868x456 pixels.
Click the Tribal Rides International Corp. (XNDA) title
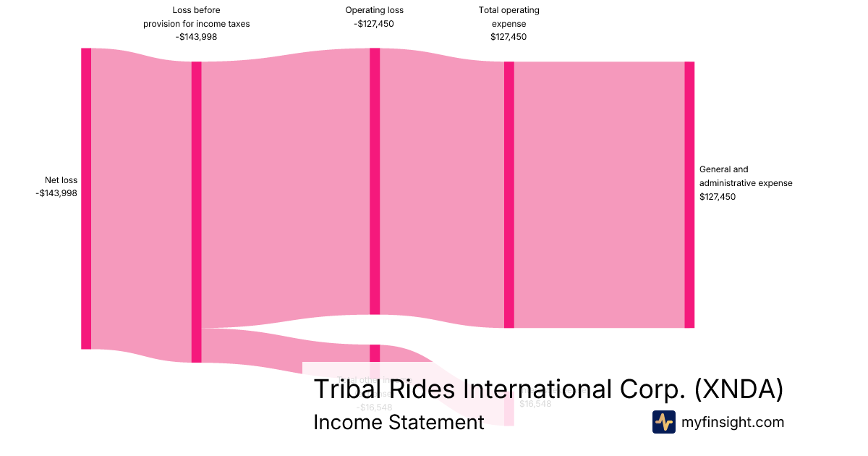(548, 389)
